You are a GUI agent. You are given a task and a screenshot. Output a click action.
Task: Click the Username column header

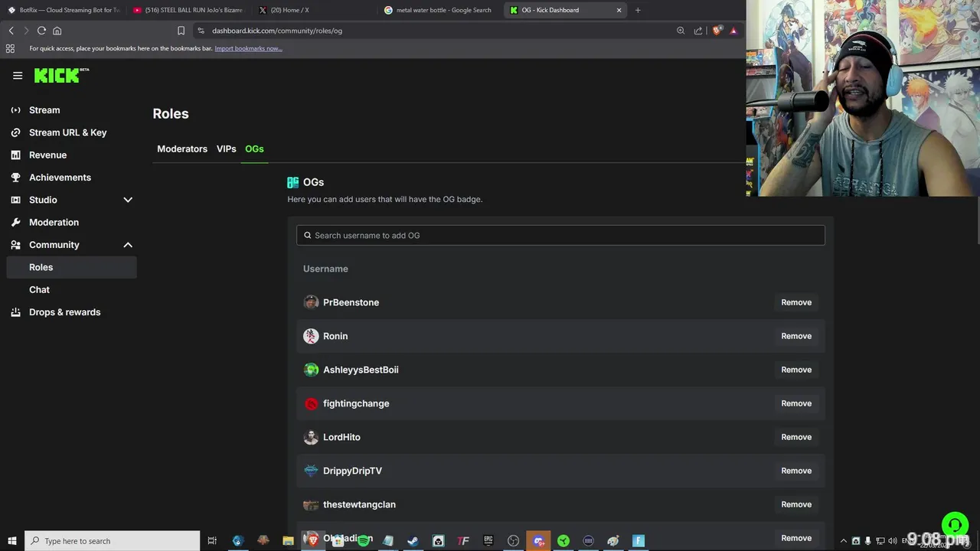click(x=325, y=269)
